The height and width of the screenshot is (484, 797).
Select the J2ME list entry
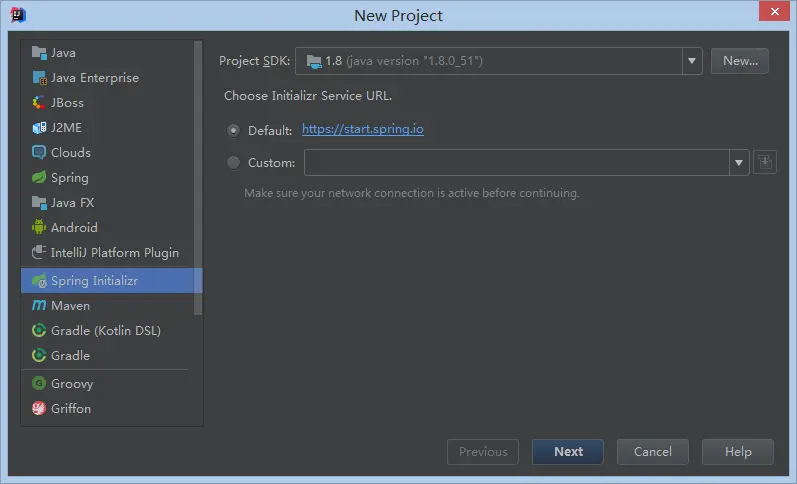(x=107, y=127)
